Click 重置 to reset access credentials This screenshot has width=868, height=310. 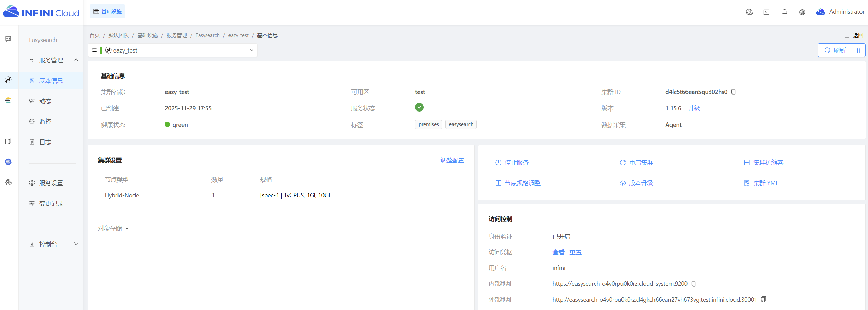point(575,252)
